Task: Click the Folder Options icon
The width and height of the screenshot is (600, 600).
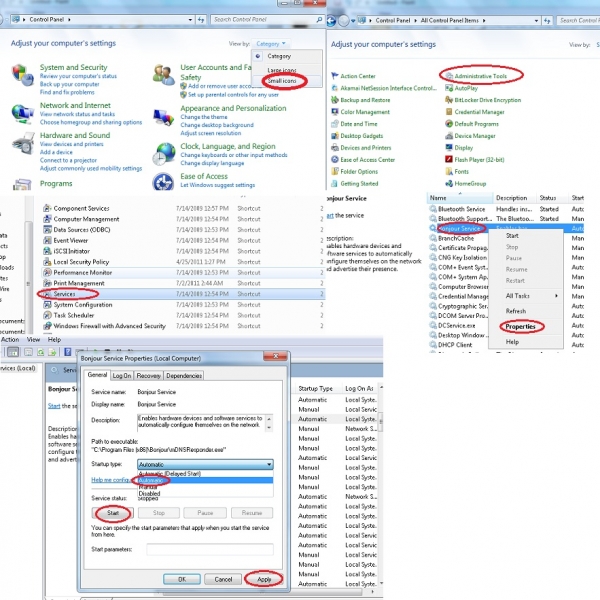Action: [x=335, y=171]
